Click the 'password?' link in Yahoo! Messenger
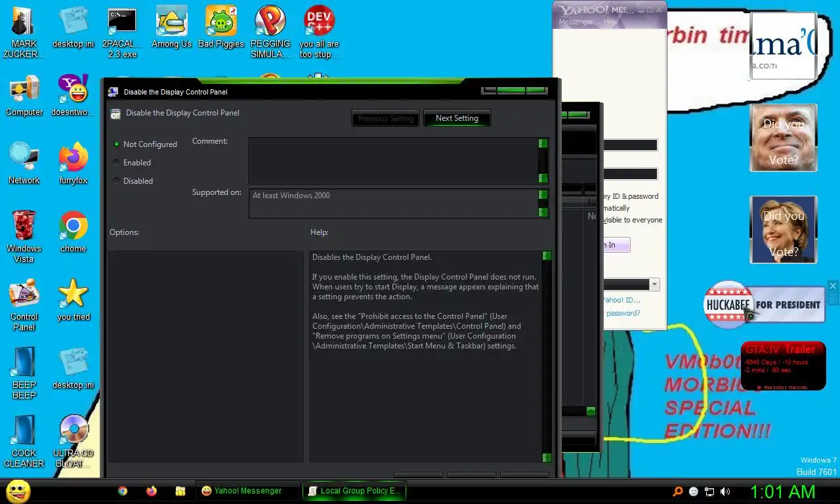840x504 pixels. pyautogui.click(x=623, y=313)
